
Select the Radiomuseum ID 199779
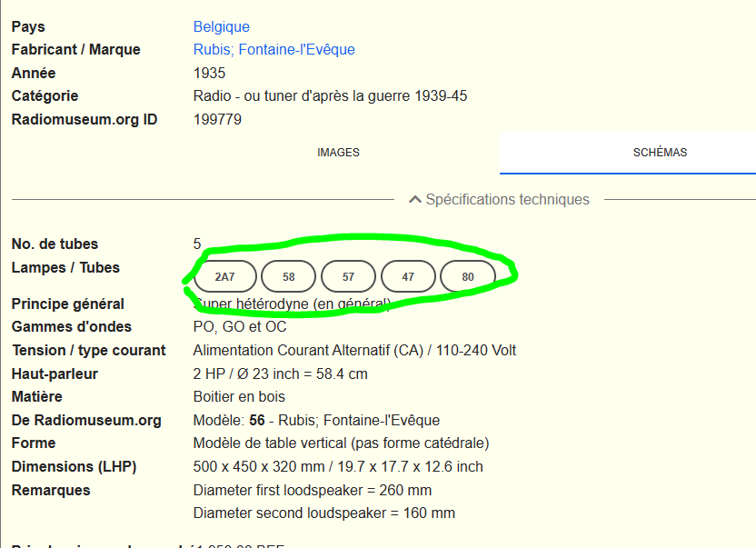(x=217, y=119)
